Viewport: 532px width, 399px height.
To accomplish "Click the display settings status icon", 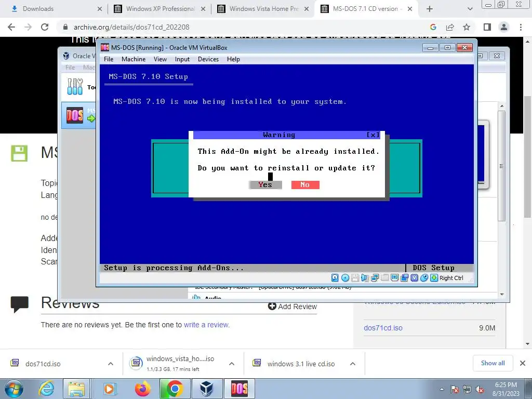I will pos(394,278).
